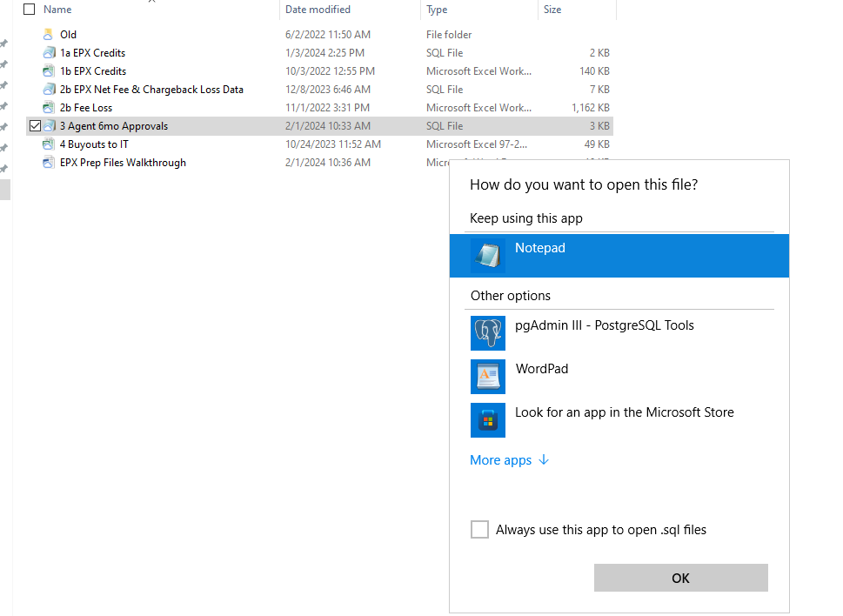This screenshot has height=616, width=843.
Task: Expand the More apps list
Action: (x=509, y=460)
